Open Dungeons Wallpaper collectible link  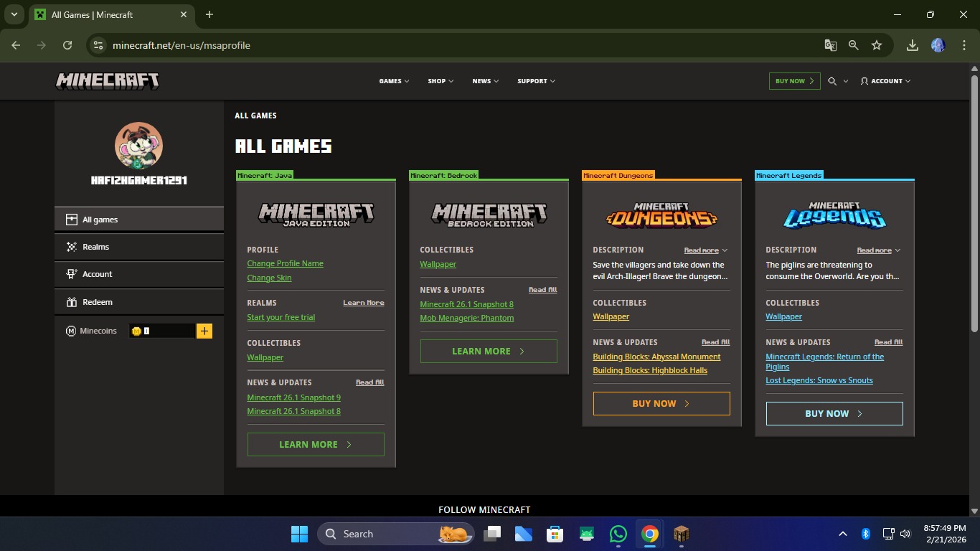[611, 316]
